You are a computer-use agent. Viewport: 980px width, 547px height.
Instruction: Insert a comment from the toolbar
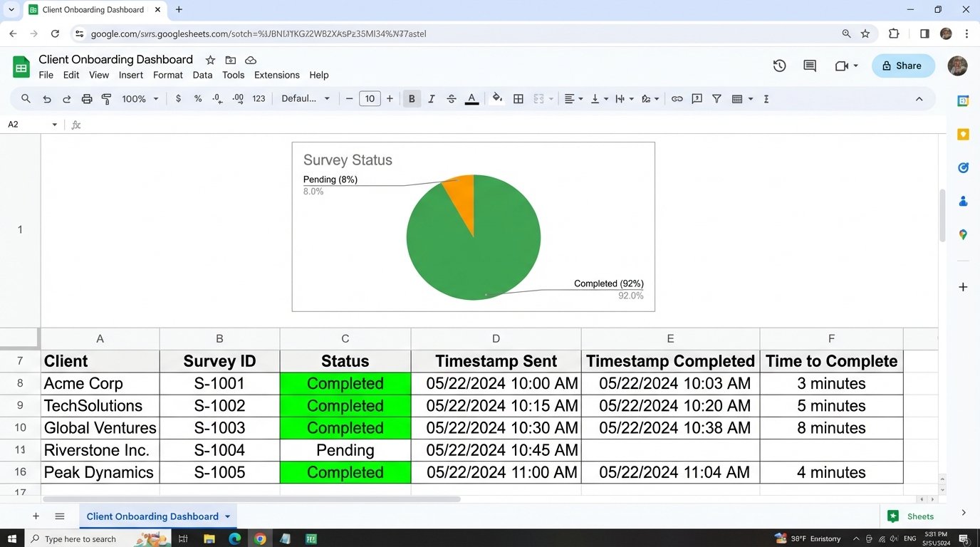[697, 98]
